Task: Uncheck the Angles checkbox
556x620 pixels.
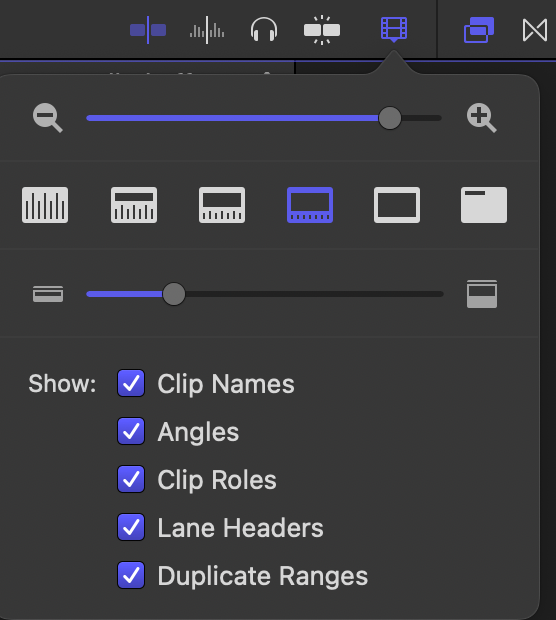Action: pyautogui.click(x=131, y=431)
